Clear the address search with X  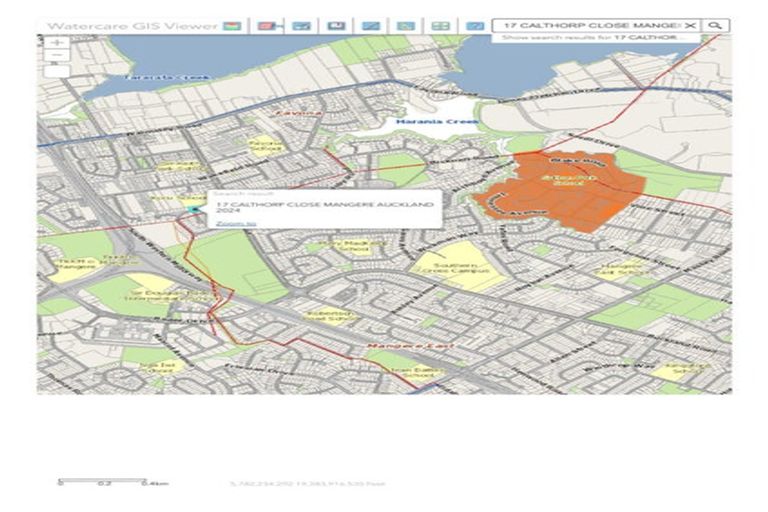pyautogui.click(x=690, y=25)
